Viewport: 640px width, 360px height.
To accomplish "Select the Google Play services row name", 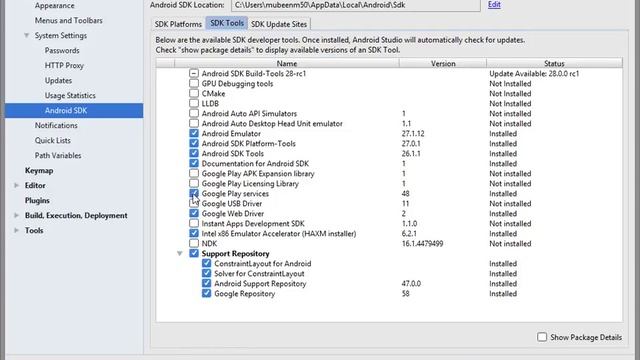I will pyautogui.click(x=235, y=193).
